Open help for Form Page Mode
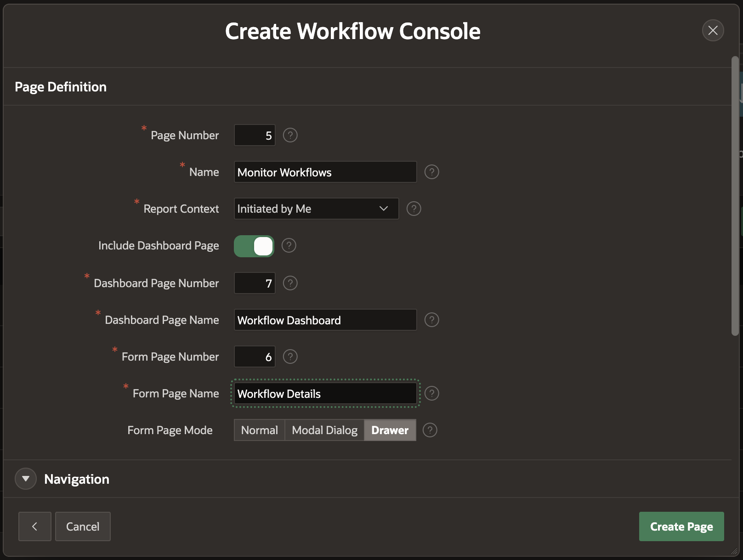This screenshot has height=560, width=743. tap(430, 430)
